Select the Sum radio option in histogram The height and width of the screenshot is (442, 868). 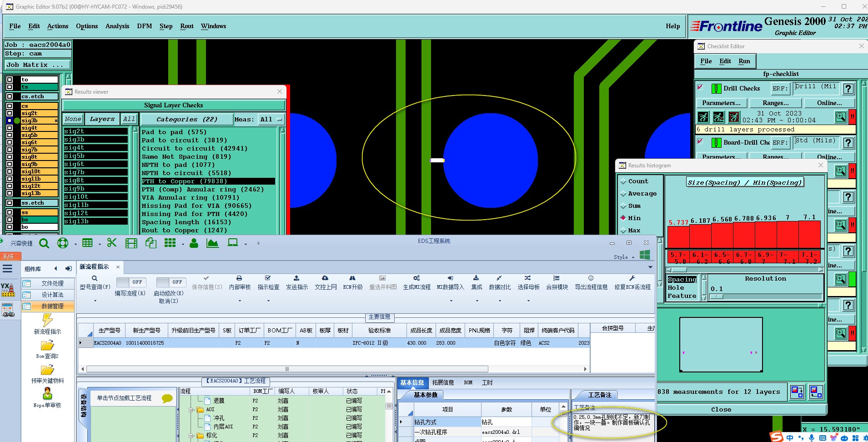[623, 206]
